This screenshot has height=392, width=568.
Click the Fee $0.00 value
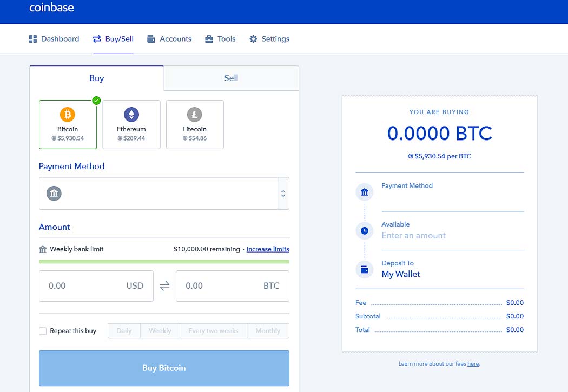point(515,303)
